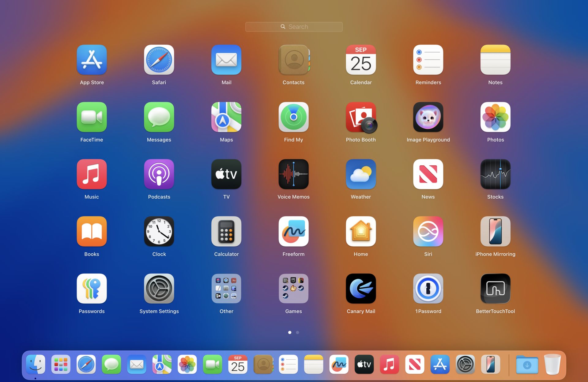Open the Stocks app

(x=495, y=174)
